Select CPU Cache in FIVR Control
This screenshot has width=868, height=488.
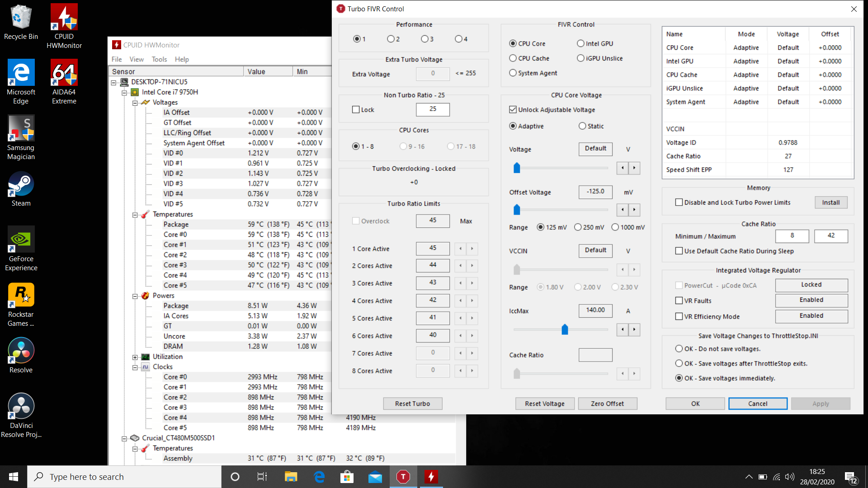[x=513, y=58]
